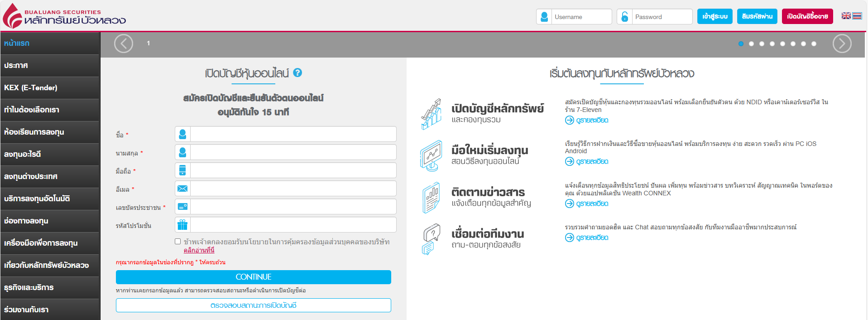Screen dimensions: 868x320
Task: Focus the มือถือ phone field
Action: tap(293, 170)
